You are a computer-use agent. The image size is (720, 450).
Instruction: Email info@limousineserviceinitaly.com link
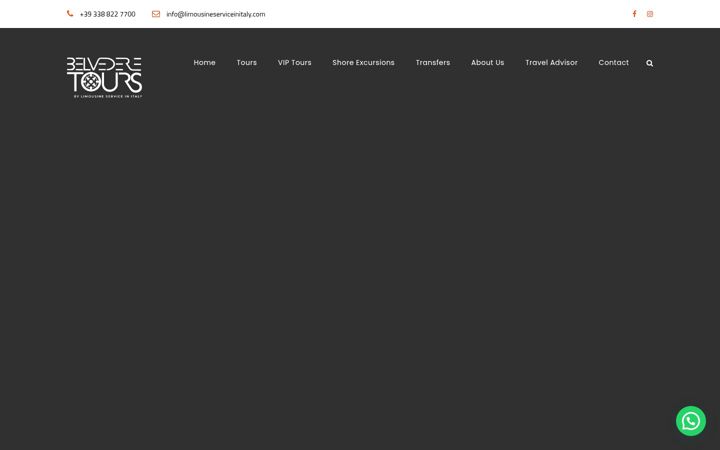coord(215,14)
